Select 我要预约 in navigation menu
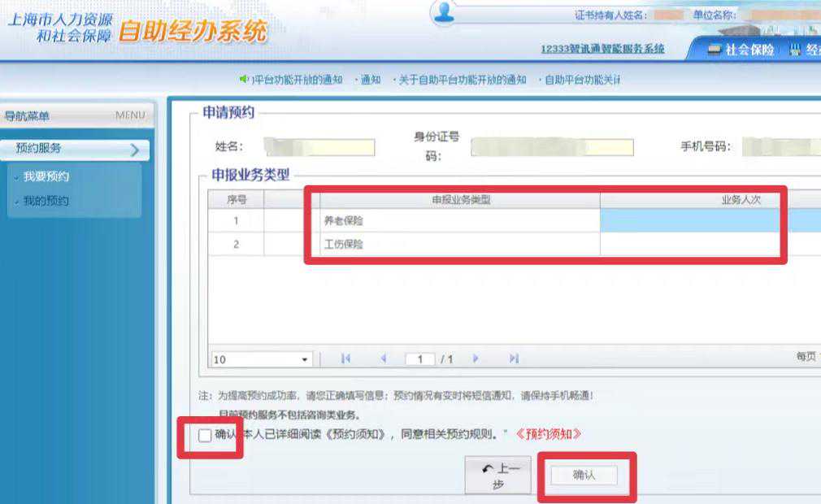This screenshot has width=821, height=504. point(46,176)
